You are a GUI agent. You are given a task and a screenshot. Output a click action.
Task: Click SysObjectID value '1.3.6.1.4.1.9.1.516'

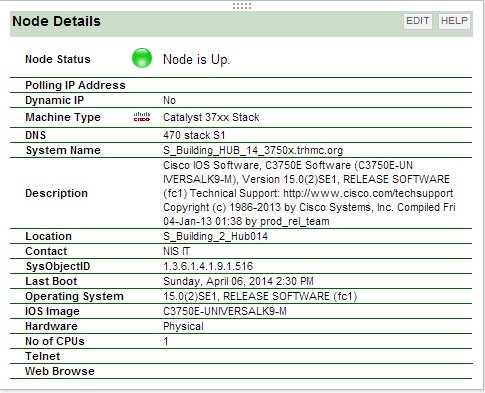tap(208, 266)
